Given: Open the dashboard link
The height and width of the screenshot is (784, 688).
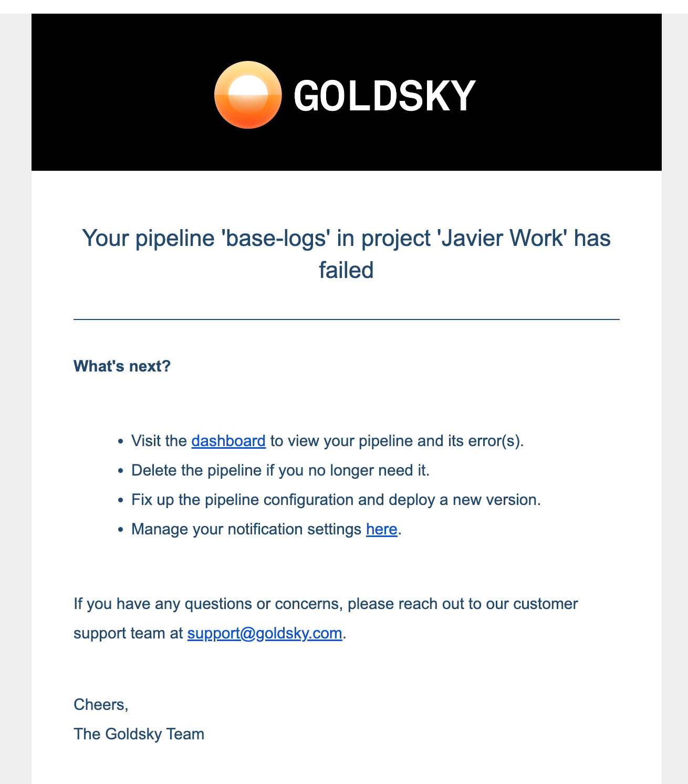Looking at the screenshot, I should click(228, 440).
